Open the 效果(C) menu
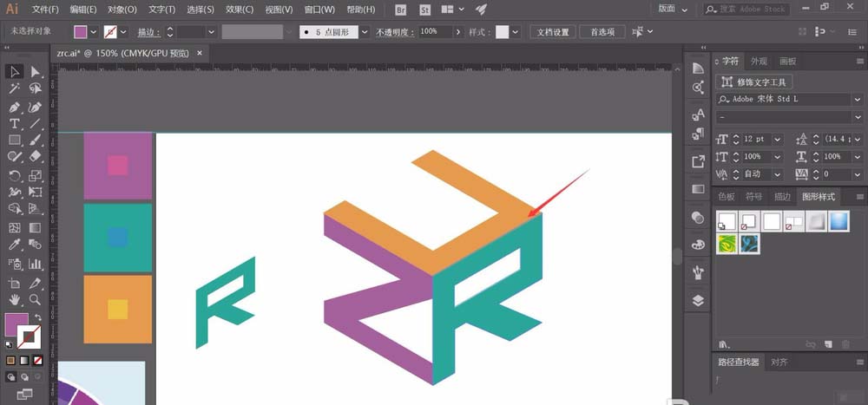 240,10
